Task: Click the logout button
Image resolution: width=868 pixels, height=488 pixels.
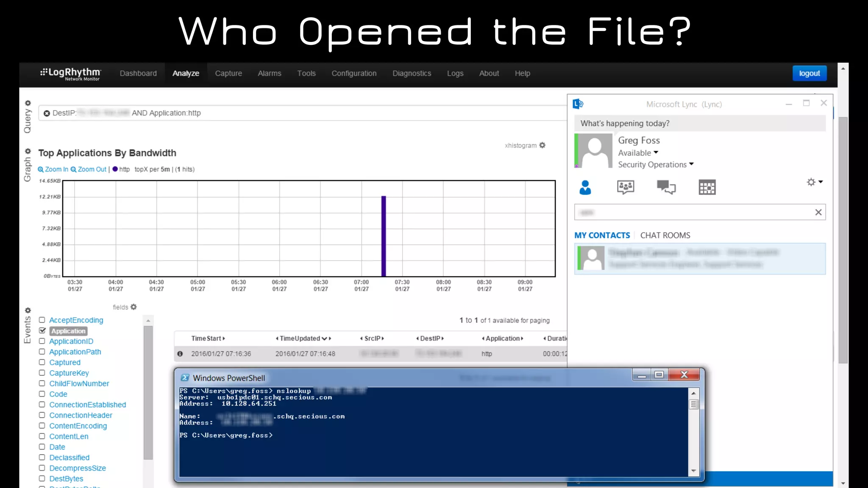Action: click(810, 73)
